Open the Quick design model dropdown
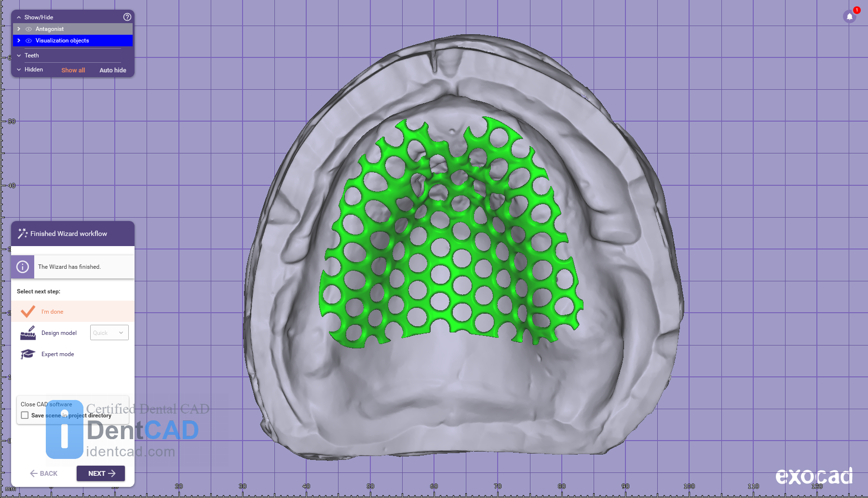Viewport: 868px width, 498px height. tap(109, 332)
